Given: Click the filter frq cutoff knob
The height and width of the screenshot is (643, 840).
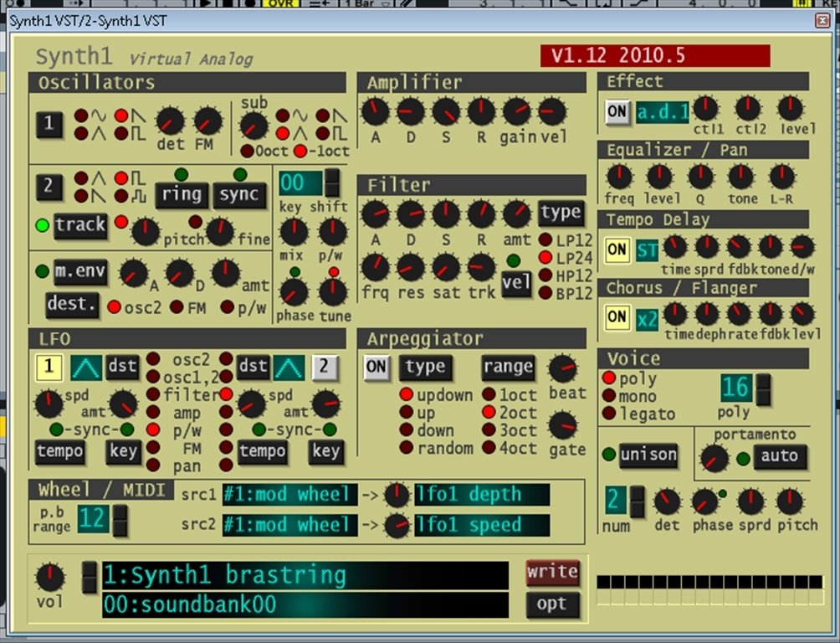Looking at the screenshot, I should [x=376, y=267].
